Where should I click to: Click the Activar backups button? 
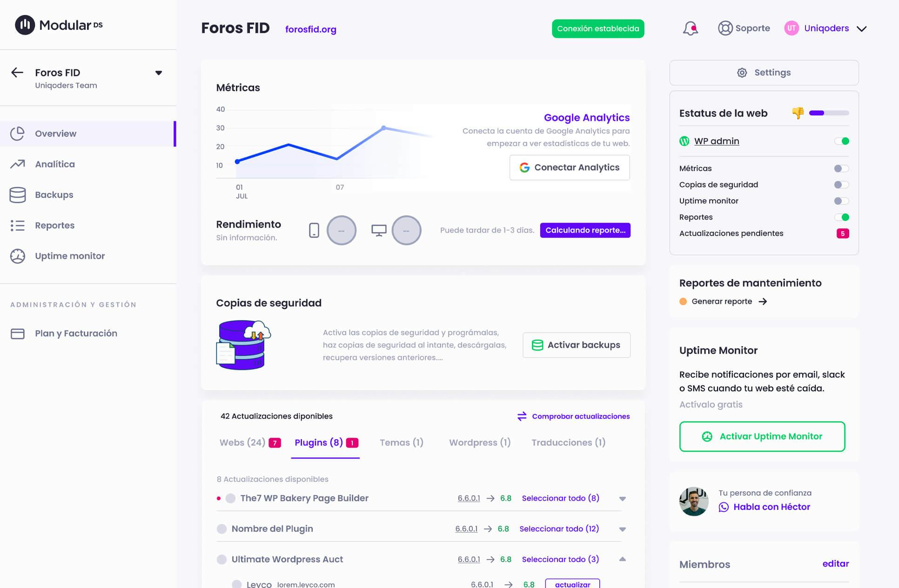click(576, 345)
